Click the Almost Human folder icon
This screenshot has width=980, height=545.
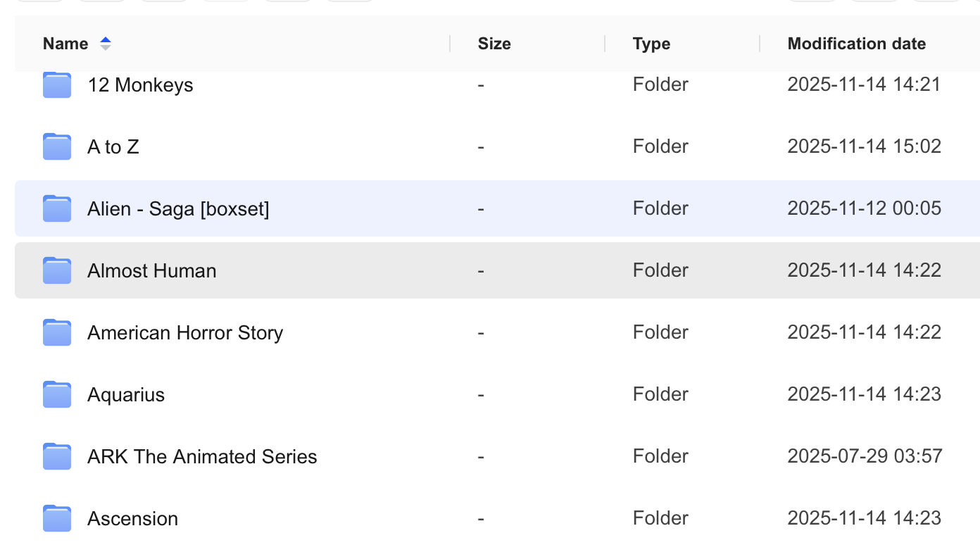(x=57, y=271)
